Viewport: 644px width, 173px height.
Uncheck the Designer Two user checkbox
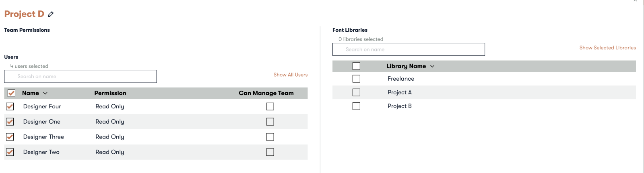pos(10,152)
